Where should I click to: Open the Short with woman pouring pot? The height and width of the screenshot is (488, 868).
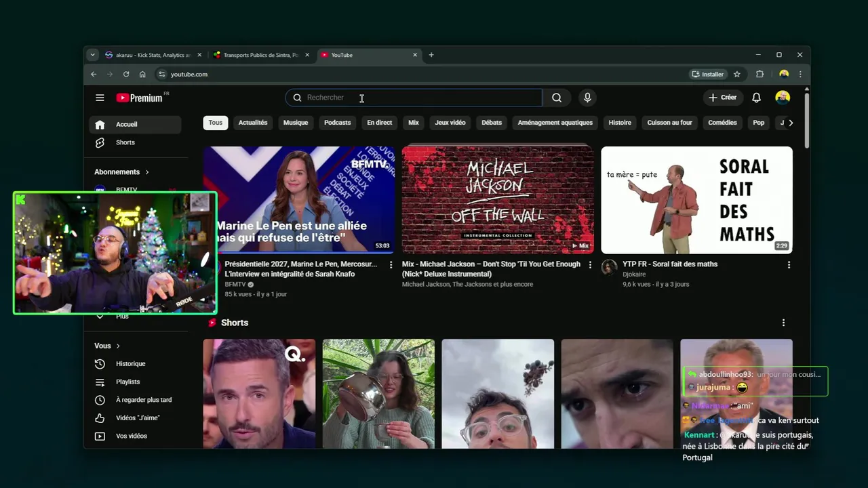(x=378, y=394)
